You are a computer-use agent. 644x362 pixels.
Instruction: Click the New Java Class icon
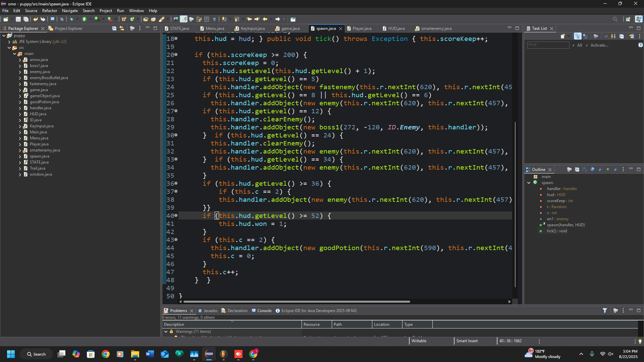coord(132,19)
